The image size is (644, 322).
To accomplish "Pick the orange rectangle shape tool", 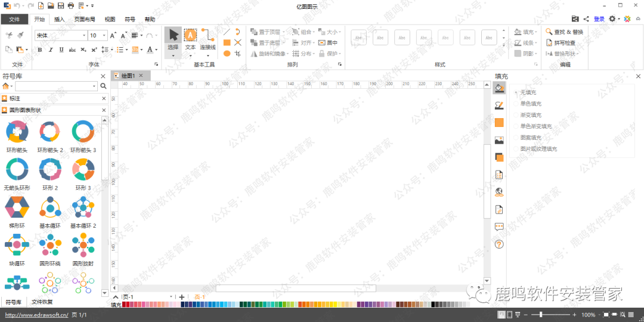I will [x=227, y=42].
